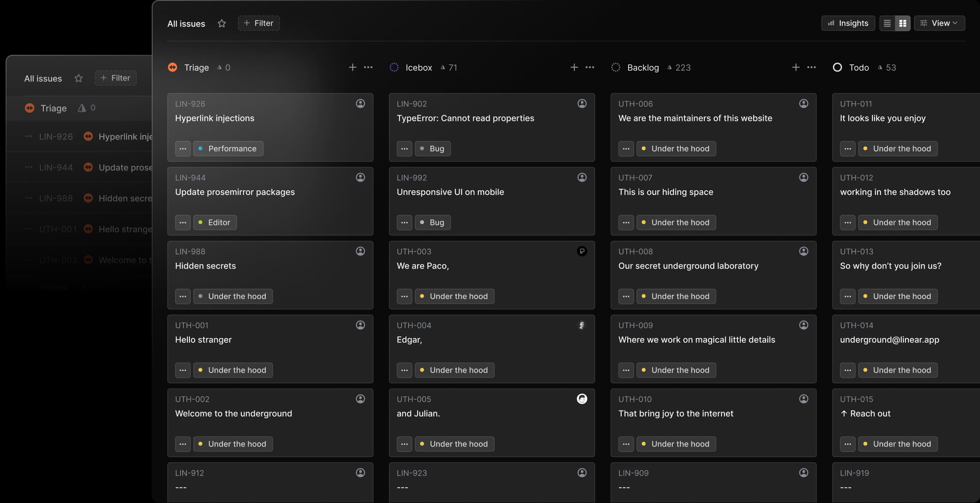Click the Filter button in main panel
Image resolution: width=980 pixels, height=503 pixels.
[x=259, y=24]
